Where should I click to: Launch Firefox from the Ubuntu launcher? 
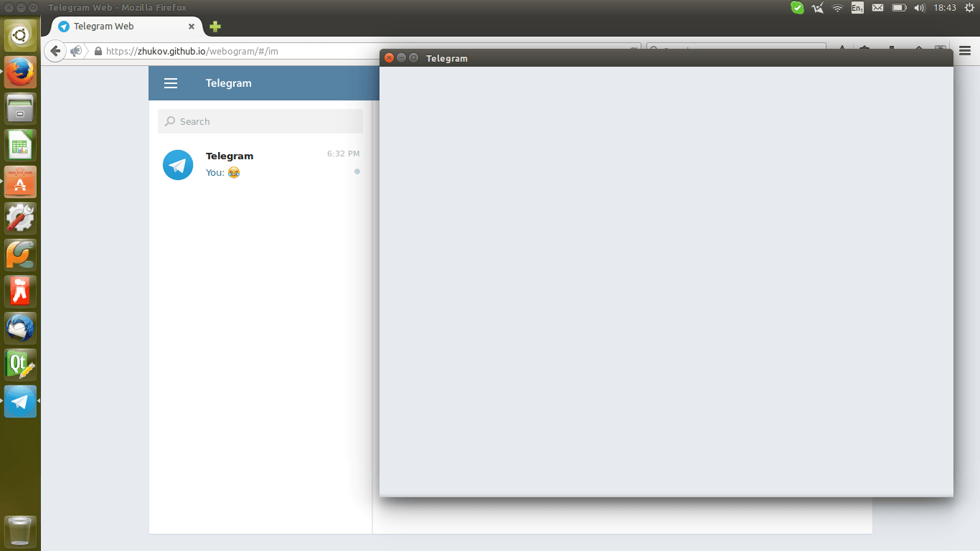[x=20, y=71]
